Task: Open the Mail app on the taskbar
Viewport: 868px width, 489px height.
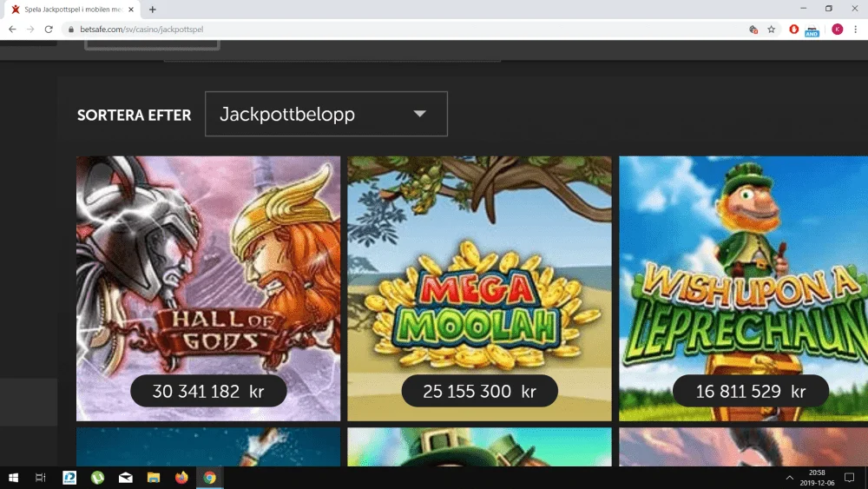Action: pyautogui.click(x=126, y=478)
